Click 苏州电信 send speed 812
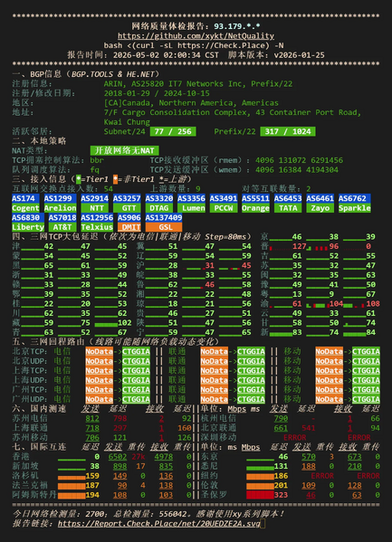 tap(92, 419)
